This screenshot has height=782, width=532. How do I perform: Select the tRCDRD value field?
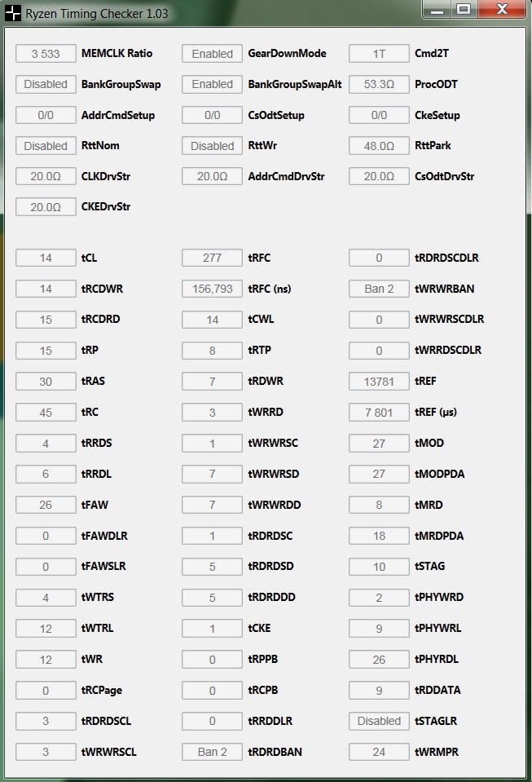46,320
